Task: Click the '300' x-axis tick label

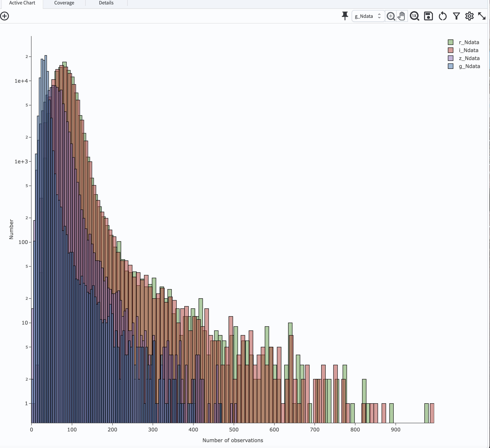Action: click(x=153, y=430)
